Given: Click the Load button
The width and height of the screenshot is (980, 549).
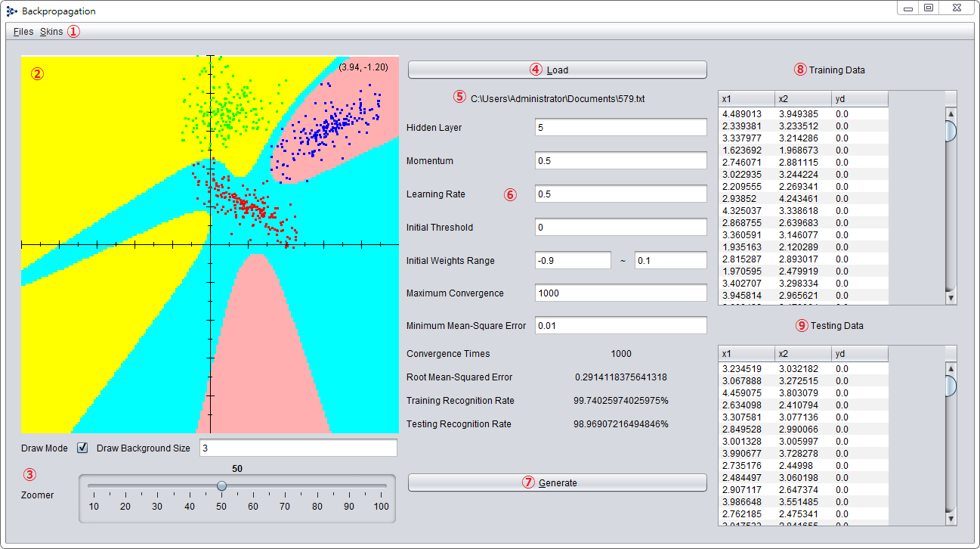Looking at the screenshot, I should [x=558, y=70].
